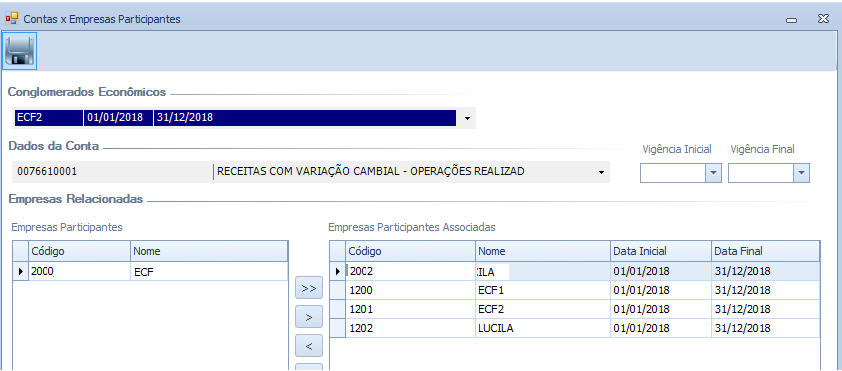
Task: Select the 1201 ECF2 associated row
Action: [575, 309]
